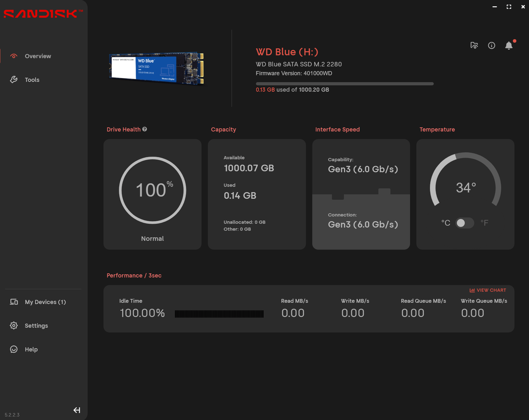
Task: Open VIEW CHART performance link
Action: (x=488, y=290)
